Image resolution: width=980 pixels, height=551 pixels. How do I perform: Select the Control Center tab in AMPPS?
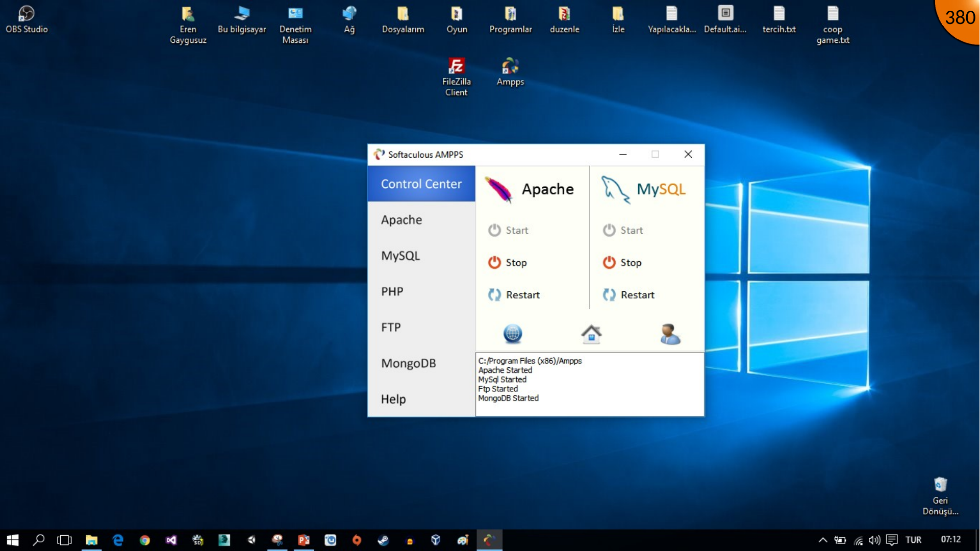pyautogui.click(x=421, y=184)
